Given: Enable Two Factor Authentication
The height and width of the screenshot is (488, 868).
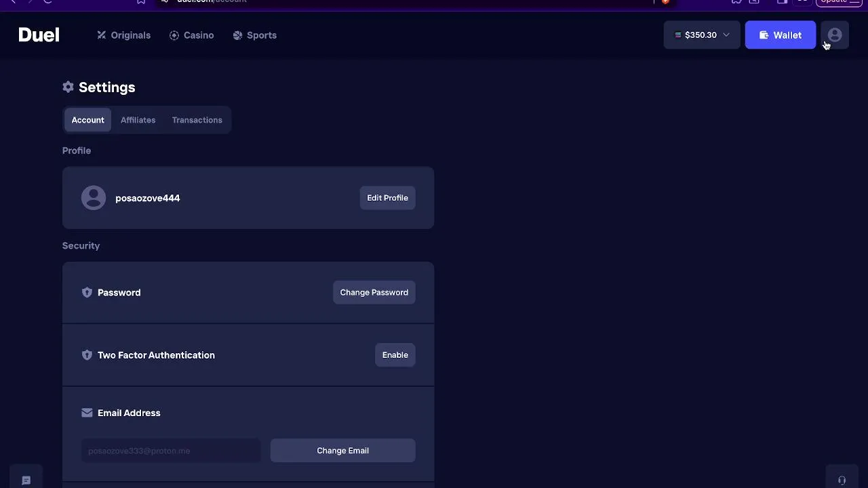Looking at the screenshot, I should (395, 355).
